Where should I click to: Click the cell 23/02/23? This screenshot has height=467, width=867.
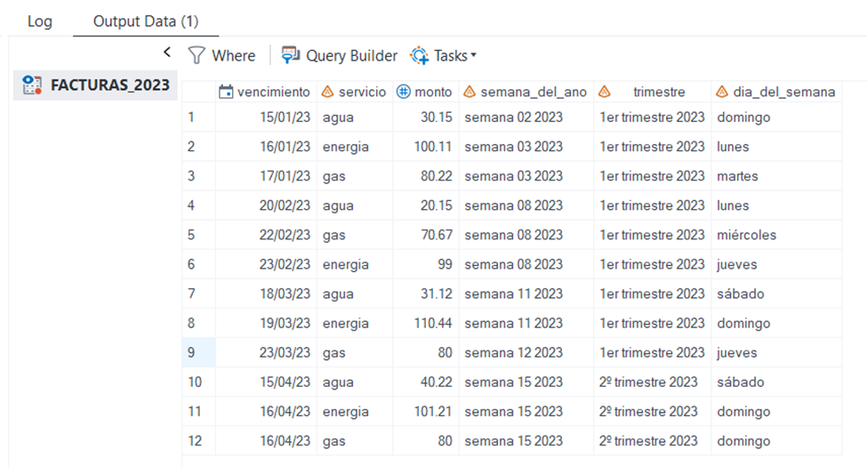click(266, 264)
